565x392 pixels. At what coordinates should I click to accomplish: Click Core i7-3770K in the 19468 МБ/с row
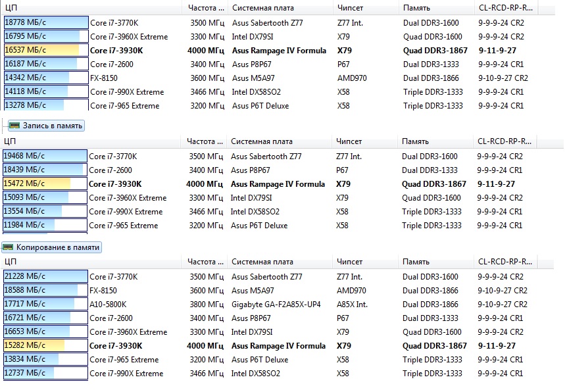tap(112, 157)
